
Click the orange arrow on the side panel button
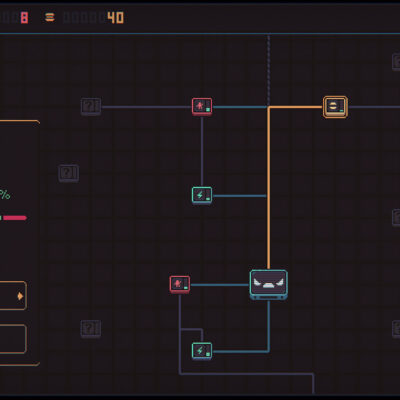tap(20, 296)
